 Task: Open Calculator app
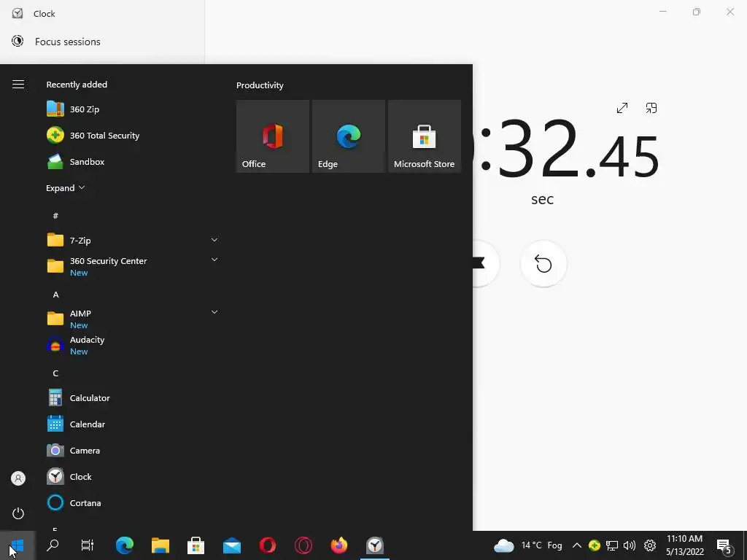pyautogui.click(x=133, y=397)
